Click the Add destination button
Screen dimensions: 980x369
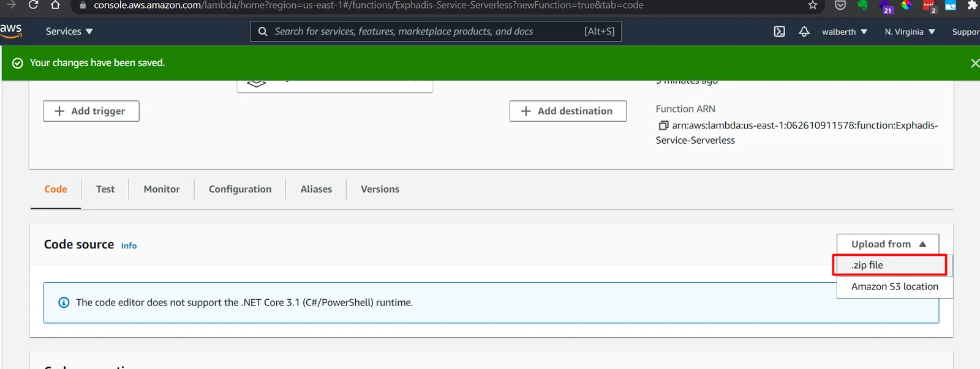click(568, 111)
